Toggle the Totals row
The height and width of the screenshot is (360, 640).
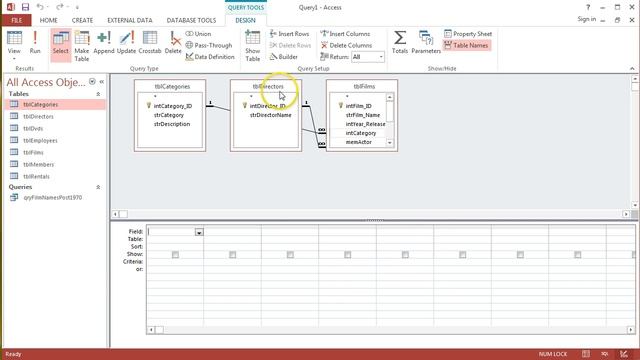click(400, 43)
